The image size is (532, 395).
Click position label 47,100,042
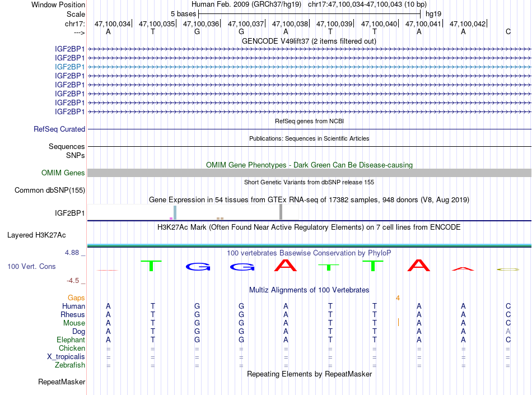click(467, 24)
